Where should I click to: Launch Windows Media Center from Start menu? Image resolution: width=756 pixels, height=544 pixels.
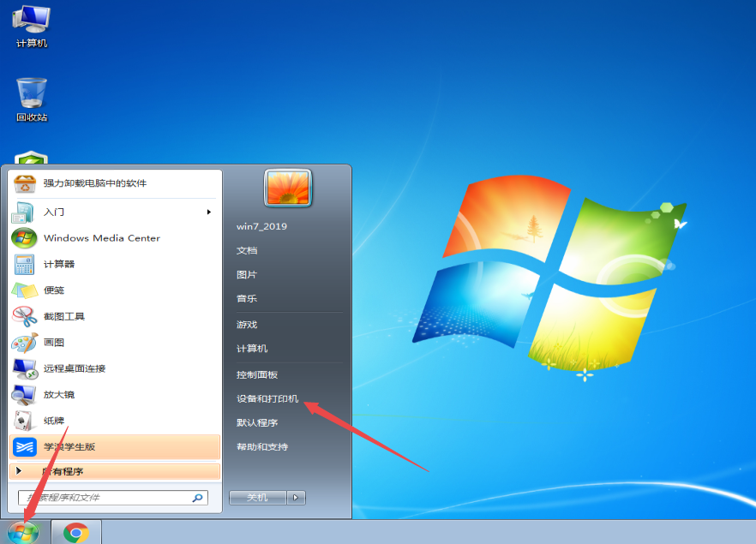pos(101,238)
